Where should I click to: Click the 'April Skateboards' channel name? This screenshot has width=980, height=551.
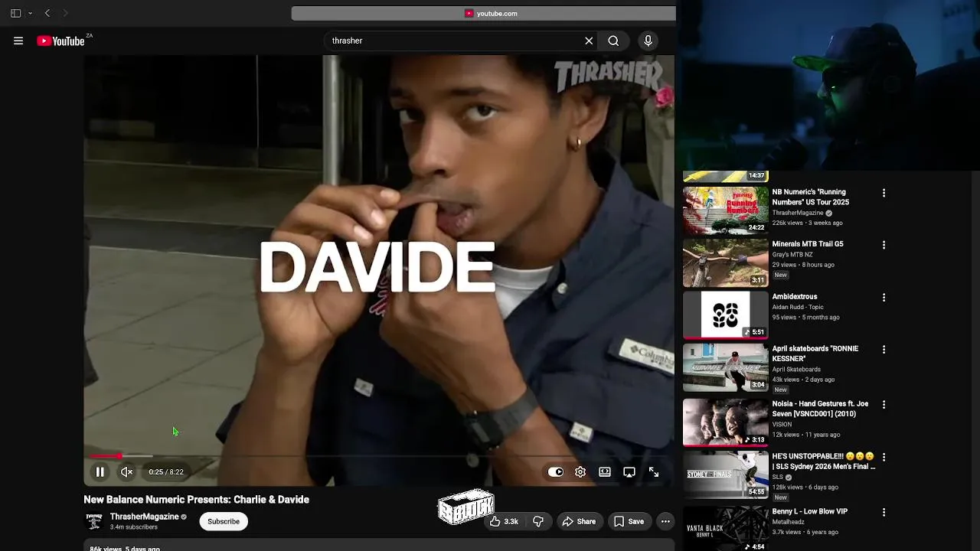[796, 370]
